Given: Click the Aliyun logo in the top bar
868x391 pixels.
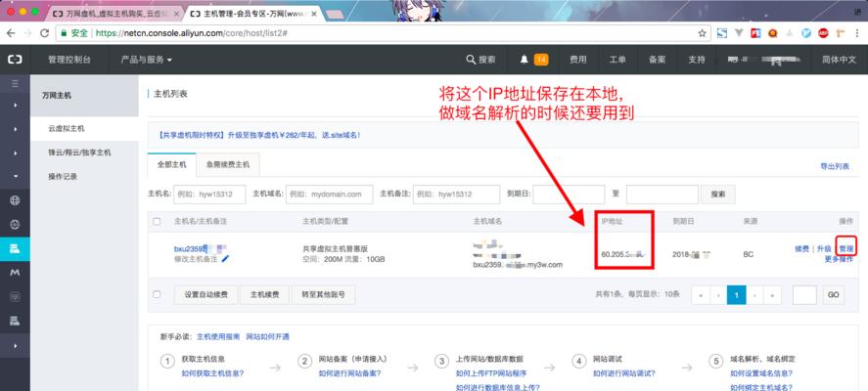Looking at the screenshot, I should 15,60.
